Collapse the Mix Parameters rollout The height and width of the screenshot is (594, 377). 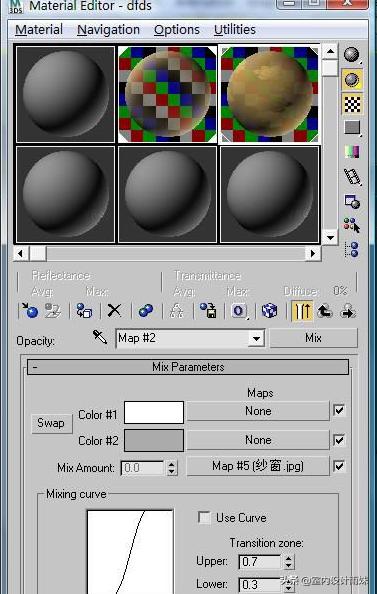(188, 367)
